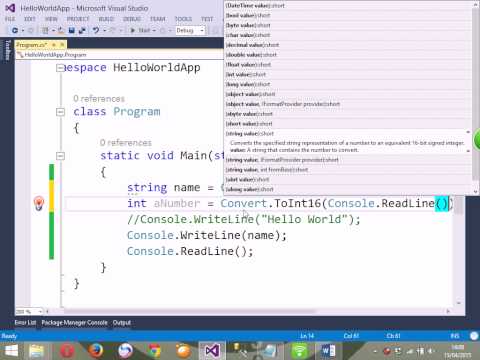
Task: Click the 0 references link above class Program
Action: 99,99
